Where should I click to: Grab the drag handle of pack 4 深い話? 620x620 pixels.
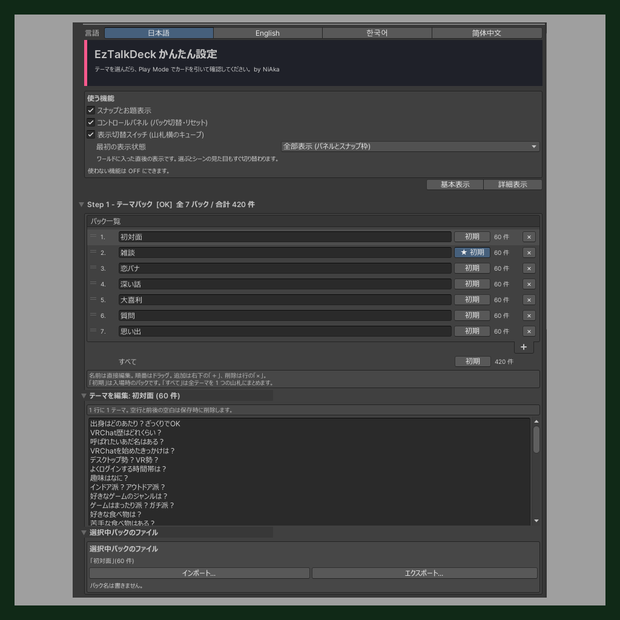[x=93, y=283]
